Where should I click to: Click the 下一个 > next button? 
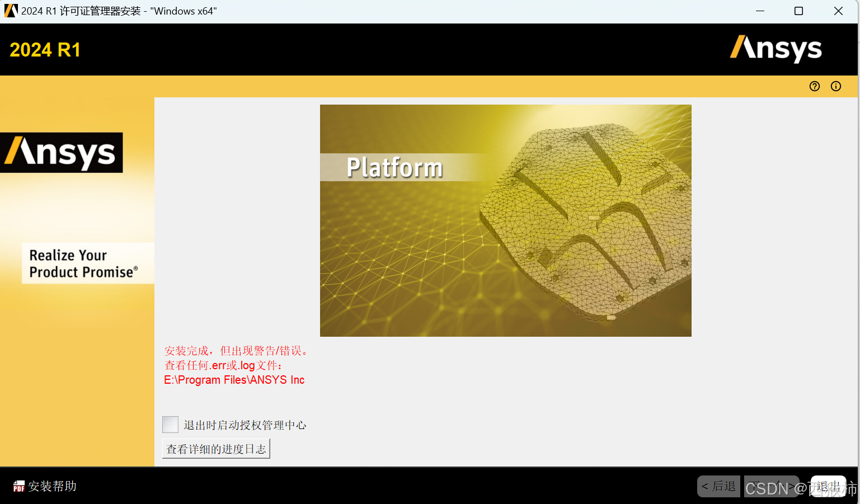pos(772,486)
